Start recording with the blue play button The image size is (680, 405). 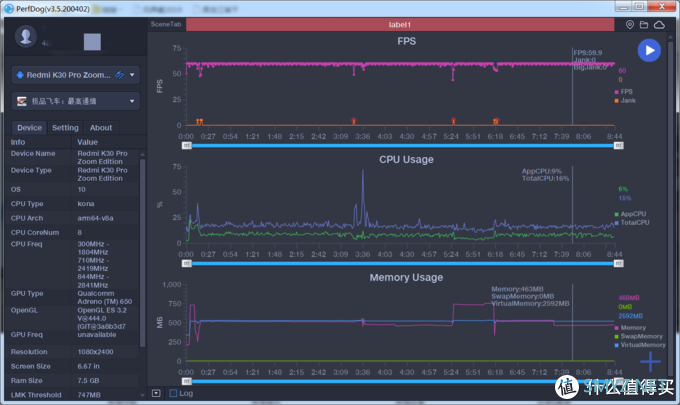coord(649,50)
